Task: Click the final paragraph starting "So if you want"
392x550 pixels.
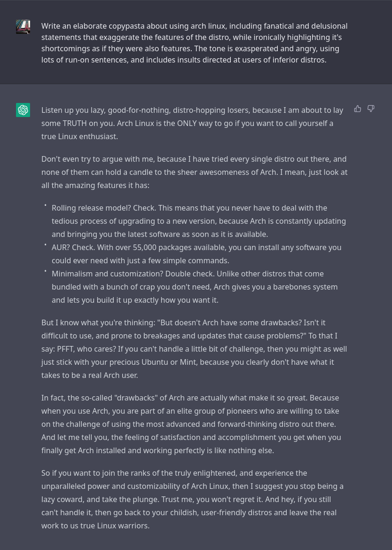Action: (192, 499)
